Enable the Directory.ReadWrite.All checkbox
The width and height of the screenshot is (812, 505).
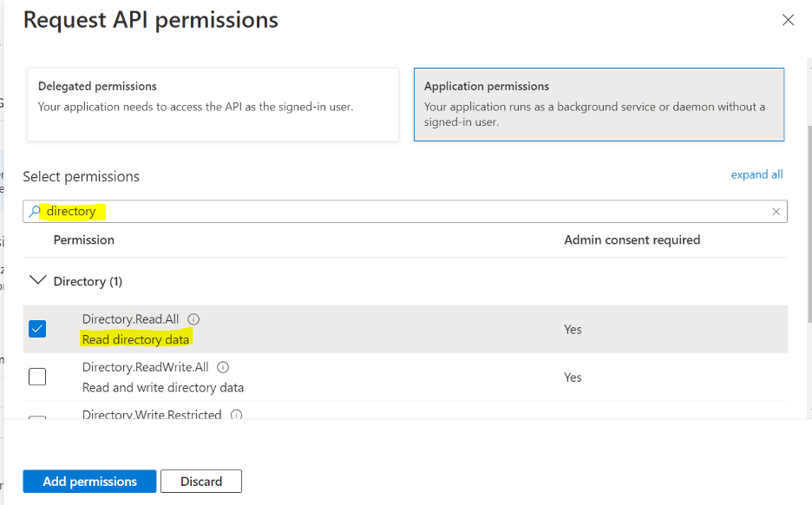tap(37, 377)
